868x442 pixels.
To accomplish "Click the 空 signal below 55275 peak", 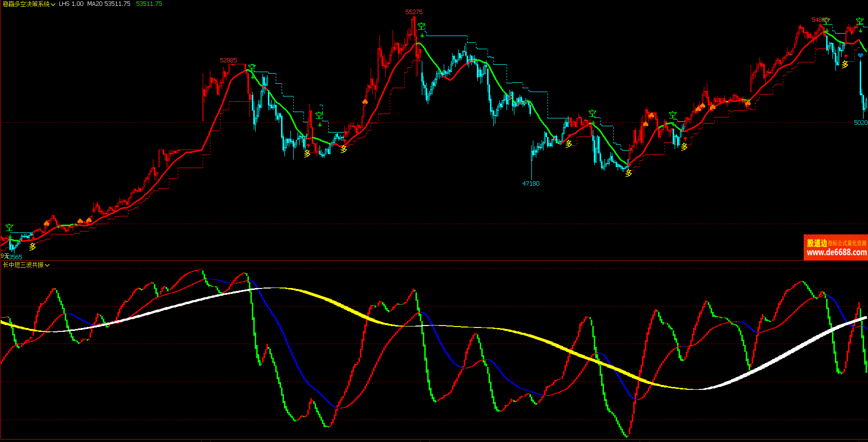I will pos(421,26).
